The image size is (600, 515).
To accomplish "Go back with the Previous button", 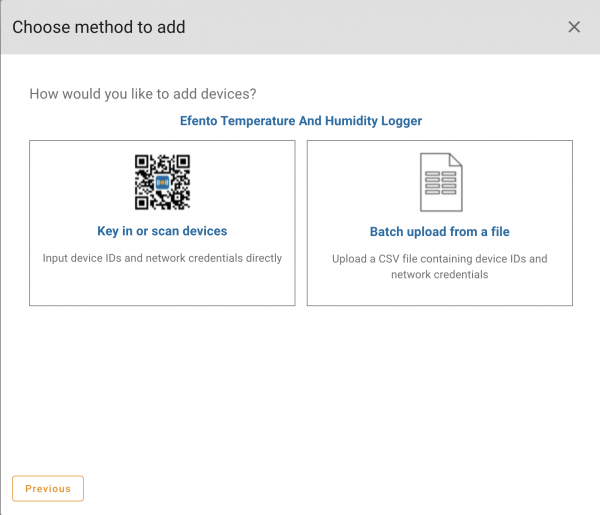I will coord(48,488).
